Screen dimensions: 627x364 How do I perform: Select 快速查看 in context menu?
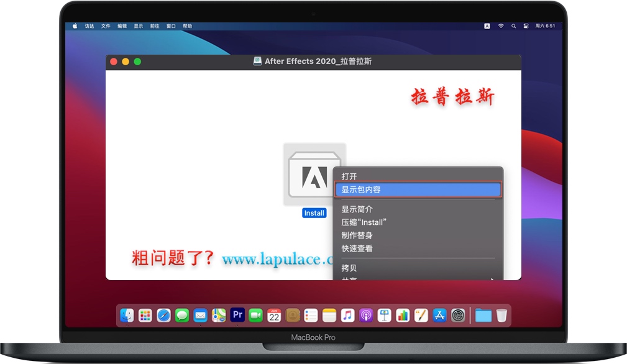[x=418, y=248]
